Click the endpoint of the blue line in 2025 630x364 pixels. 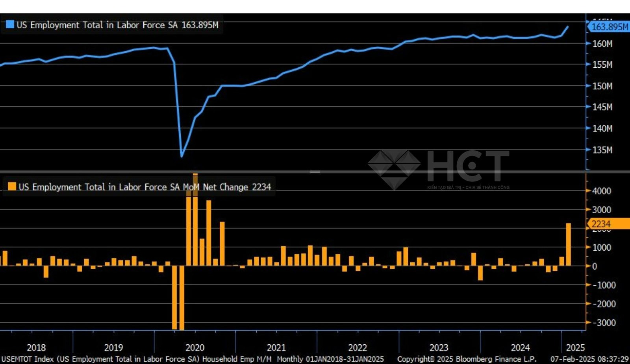pos(568,27)
